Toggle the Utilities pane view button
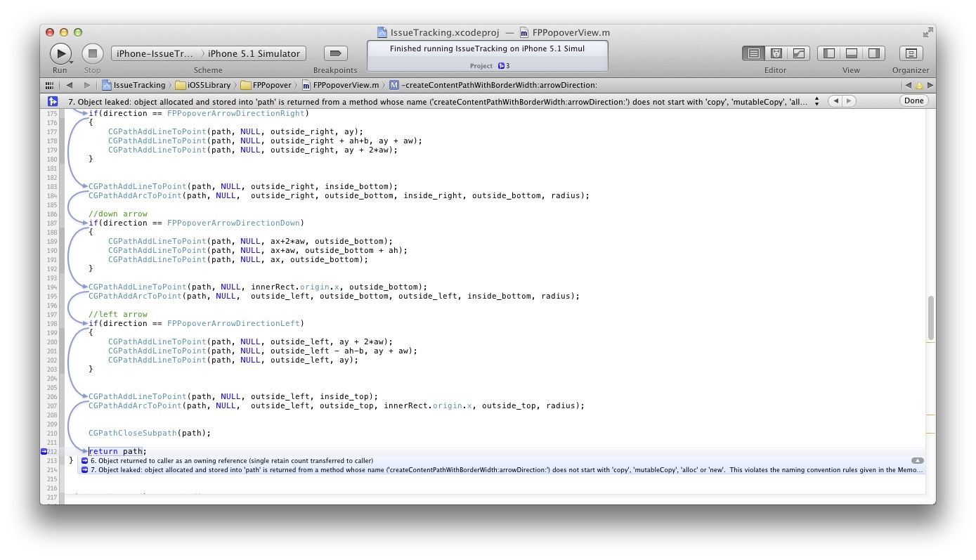The image size is (976, 560). (x=873, y=53)
